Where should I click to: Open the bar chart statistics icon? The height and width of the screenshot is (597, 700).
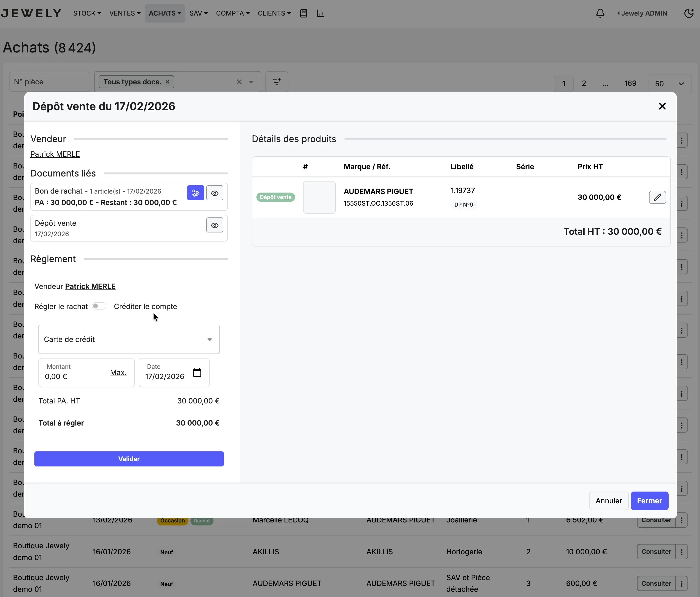(320, 13)
